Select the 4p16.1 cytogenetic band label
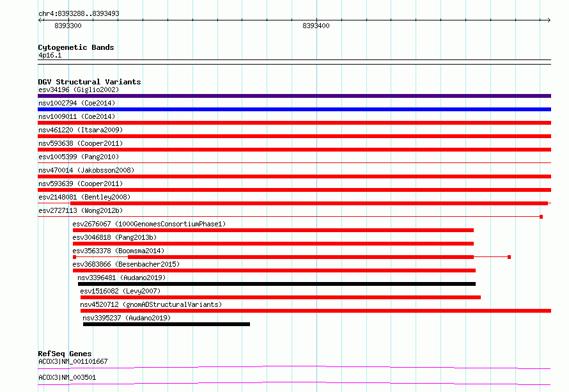This screenshot has height=392, width=569. pos(50,55)
